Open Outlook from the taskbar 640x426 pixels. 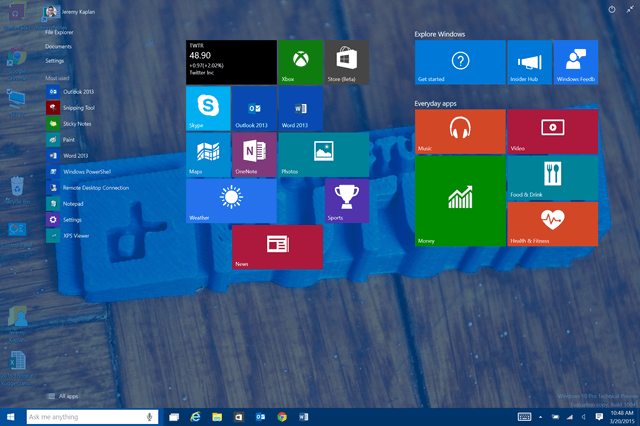[x=260, y=417]
